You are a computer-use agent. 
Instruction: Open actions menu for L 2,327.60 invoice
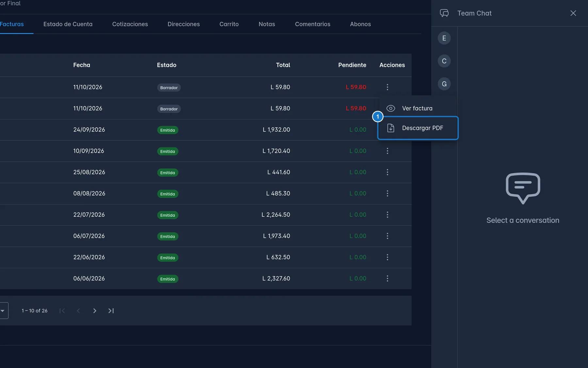click(x=387, y=278)
